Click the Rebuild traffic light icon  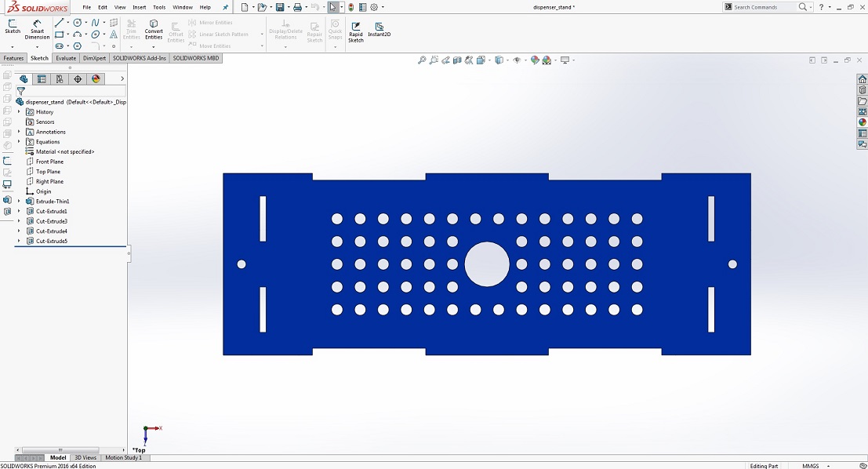pos(351,7)
